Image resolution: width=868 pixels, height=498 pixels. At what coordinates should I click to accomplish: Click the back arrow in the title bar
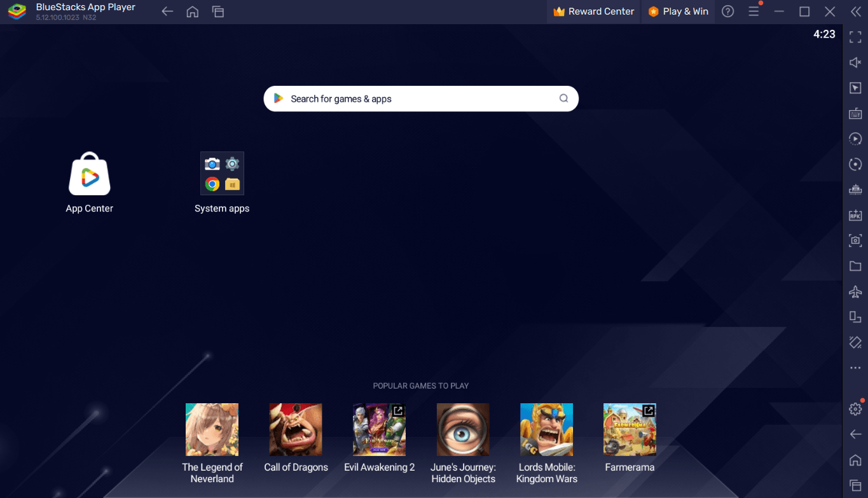click(x=167, y=11)
